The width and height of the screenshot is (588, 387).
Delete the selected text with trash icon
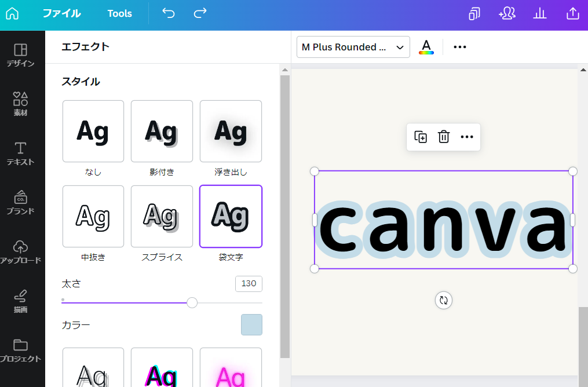coord(444,137)
